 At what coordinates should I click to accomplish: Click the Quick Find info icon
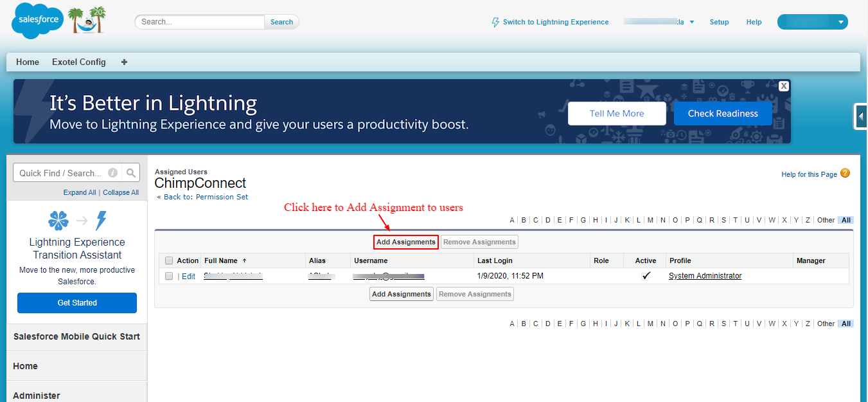(x=113, y=173)
